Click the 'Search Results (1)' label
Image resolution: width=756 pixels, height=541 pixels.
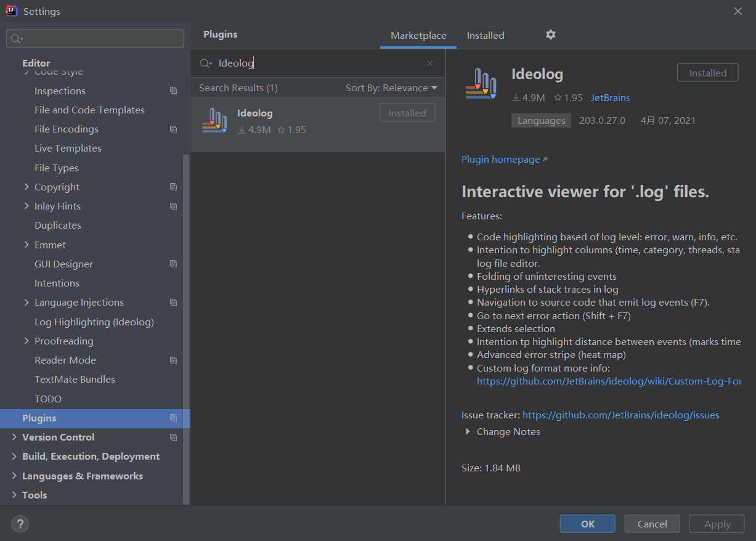pos(238,88)
